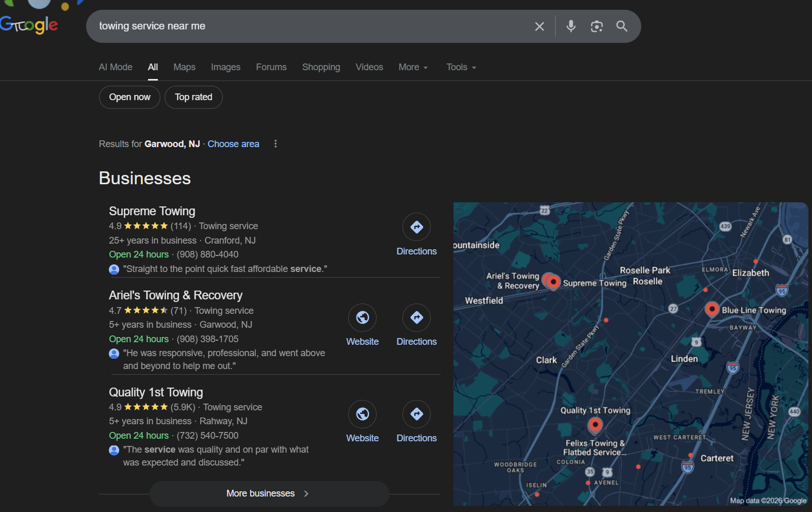Switch to the Shopping tab
Viewport: 812px width, 512px height.
[321, 68]
